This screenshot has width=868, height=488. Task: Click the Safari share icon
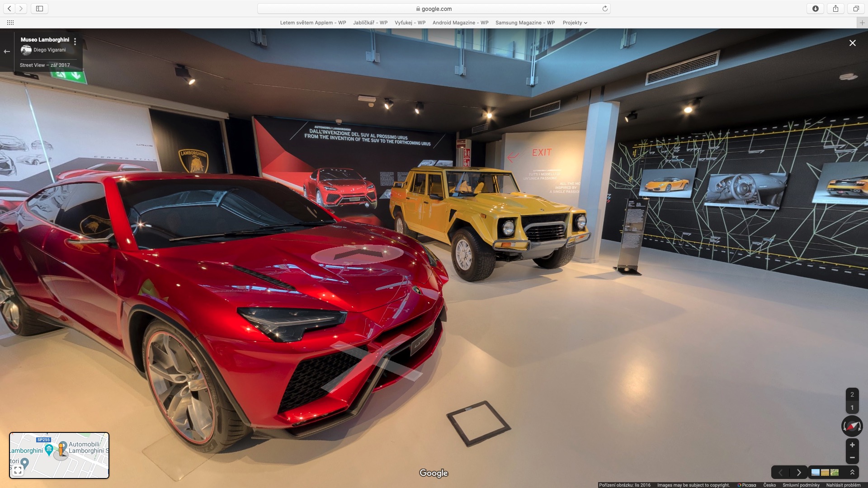835,9
